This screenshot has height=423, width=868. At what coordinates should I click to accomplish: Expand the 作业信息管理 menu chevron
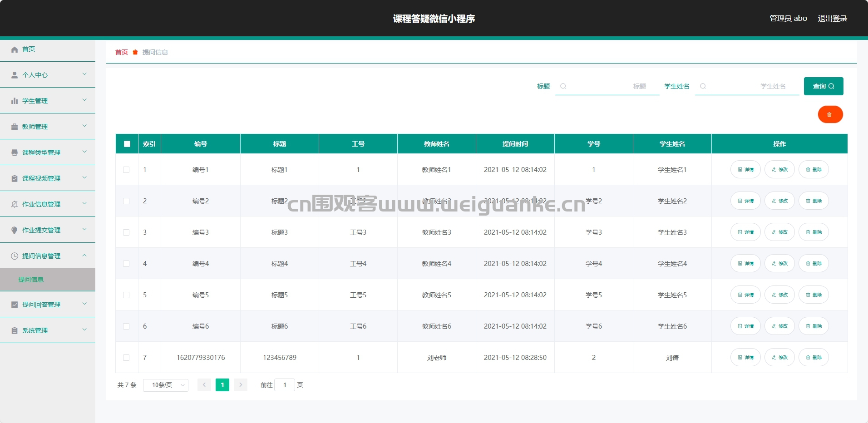click(x=84, y=203)
